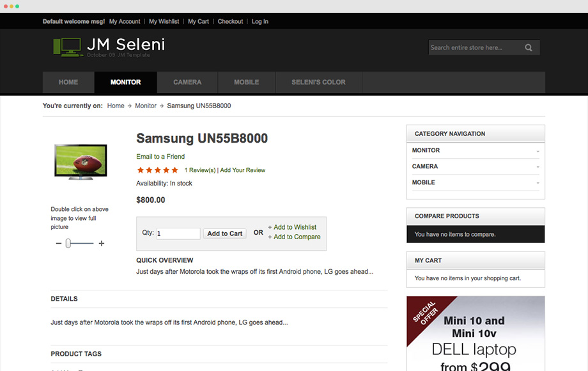Viewport: 588px width, 371px height.
Task: Expand the Mobile category arrow
Action: point(538,183)
